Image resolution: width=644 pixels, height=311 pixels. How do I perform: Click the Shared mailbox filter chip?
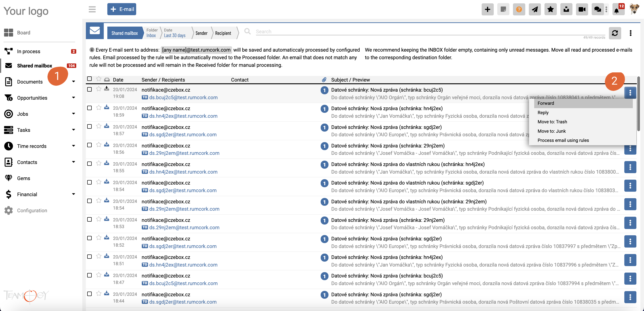125,33
